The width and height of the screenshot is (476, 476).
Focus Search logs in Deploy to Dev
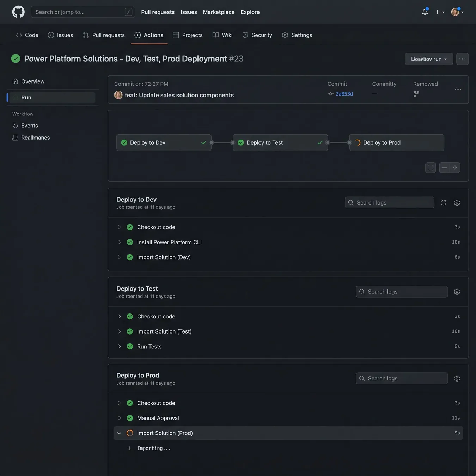click(x=390, y=202)
